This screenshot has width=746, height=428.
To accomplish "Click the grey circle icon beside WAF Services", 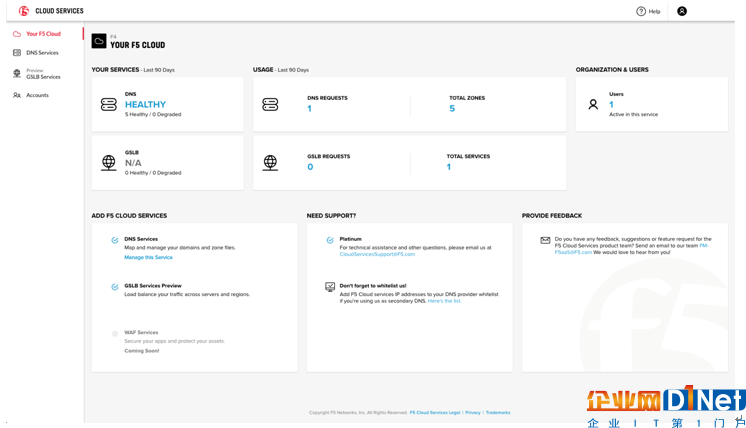I will click(x=115, y=334).
